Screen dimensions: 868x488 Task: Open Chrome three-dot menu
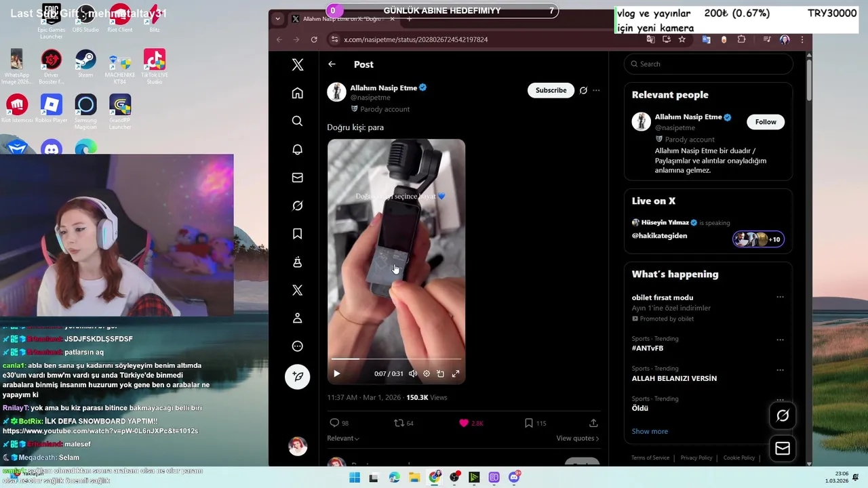pos(802,39)
